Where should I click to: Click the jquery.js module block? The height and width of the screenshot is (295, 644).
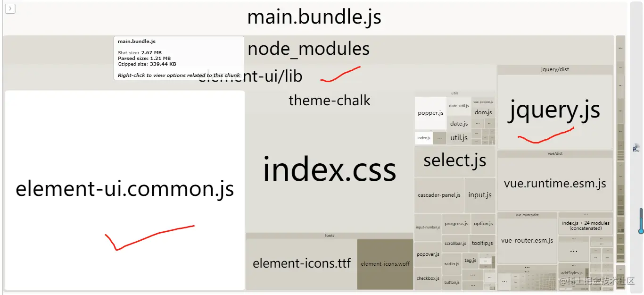coord(555,112)
